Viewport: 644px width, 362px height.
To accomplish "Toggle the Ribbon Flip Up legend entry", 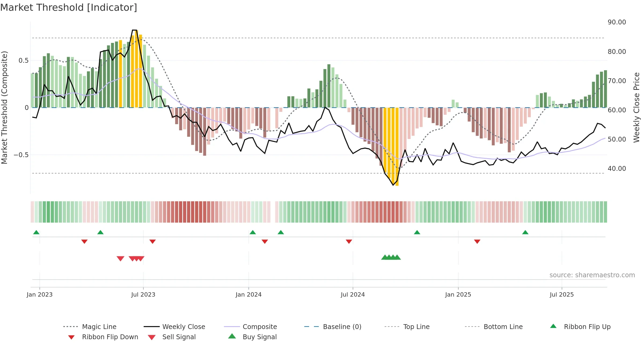I will pos(580,327).
